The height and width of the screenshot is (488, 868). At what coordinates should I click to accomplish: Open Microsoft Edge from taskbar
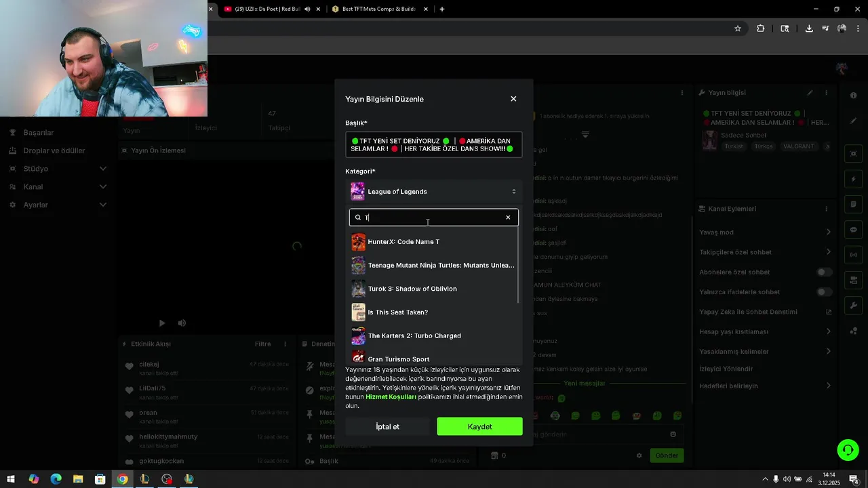56,479
